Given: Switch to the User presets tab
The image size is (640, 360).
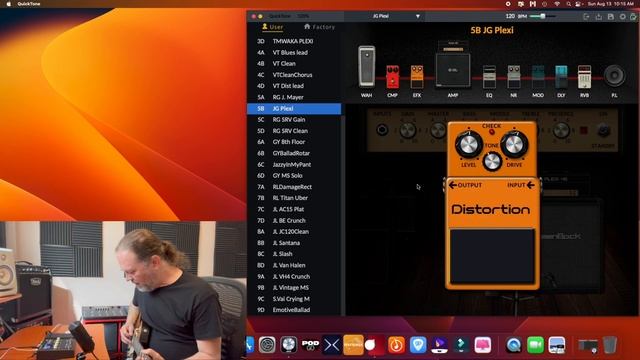Looking at the screenshot, I should point(273,27).
